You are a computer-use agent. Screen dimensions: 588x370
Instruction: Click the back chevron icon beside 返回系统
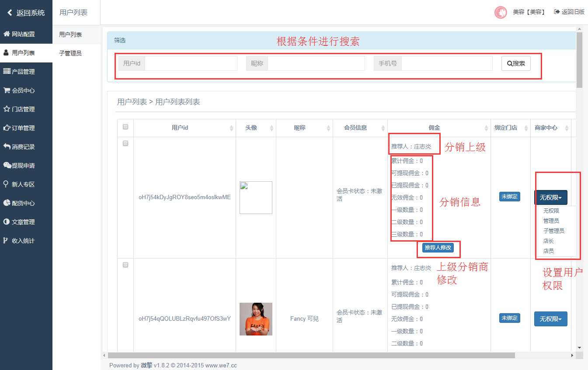[x=10, y=13]
